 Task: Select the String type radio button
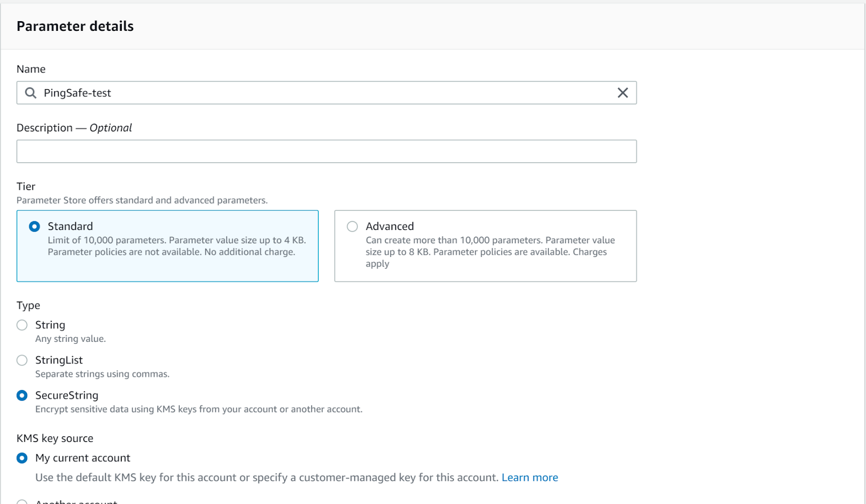coord(22,325)
